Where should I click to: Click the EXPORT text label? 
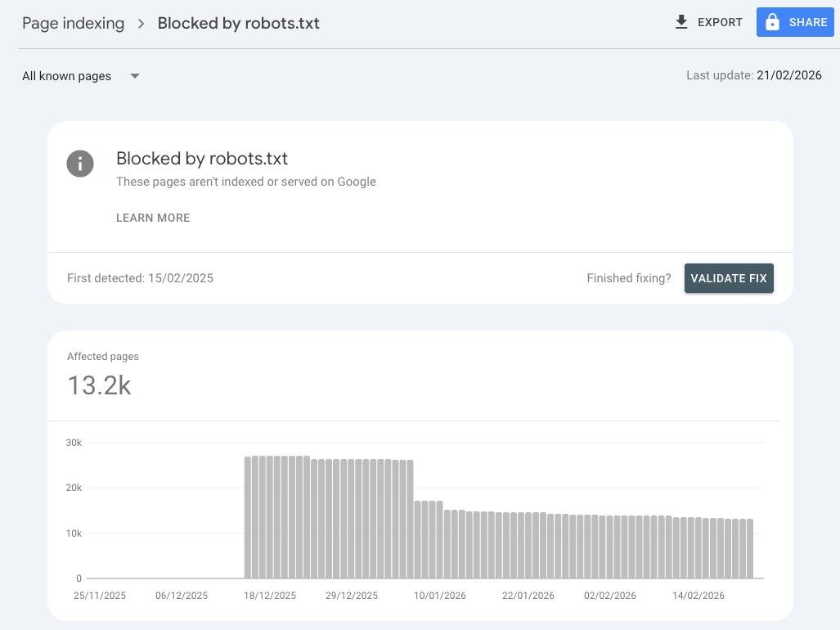(x=720, y=22)
